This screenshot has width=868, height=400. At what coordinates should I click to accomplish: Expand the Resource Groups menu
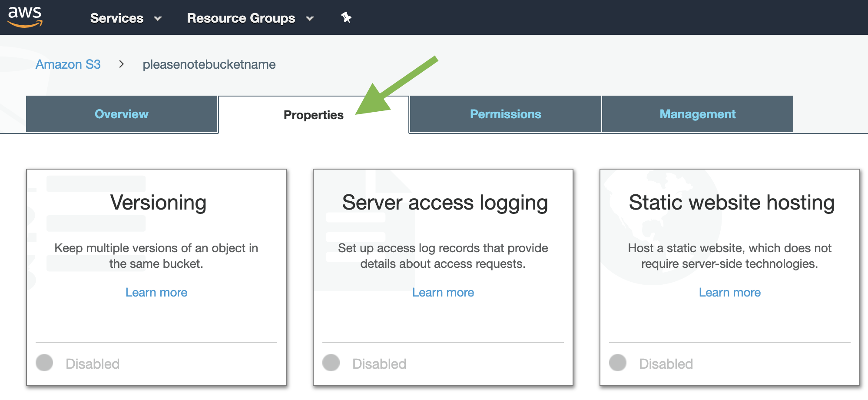[x=241, y=18]
